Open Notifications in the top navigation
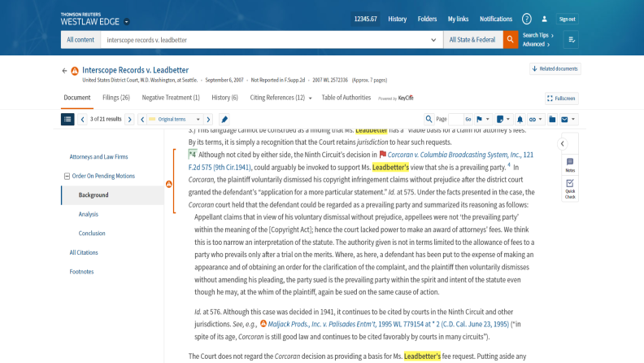This screenshot has width=644, height=363. 496,19
